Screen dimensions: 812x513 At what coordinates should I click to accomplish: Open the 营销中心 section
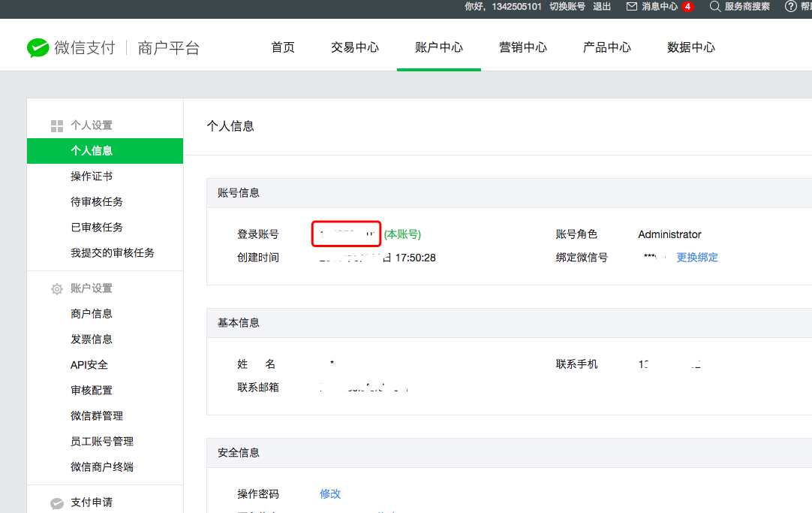coord(523,46)
